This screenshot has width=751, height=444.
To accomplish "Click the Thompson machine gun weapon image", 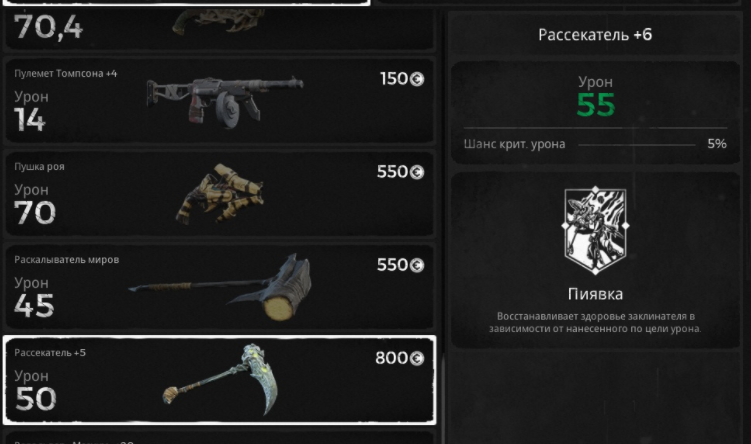I will pyautogui.click(x=225, y=101).
